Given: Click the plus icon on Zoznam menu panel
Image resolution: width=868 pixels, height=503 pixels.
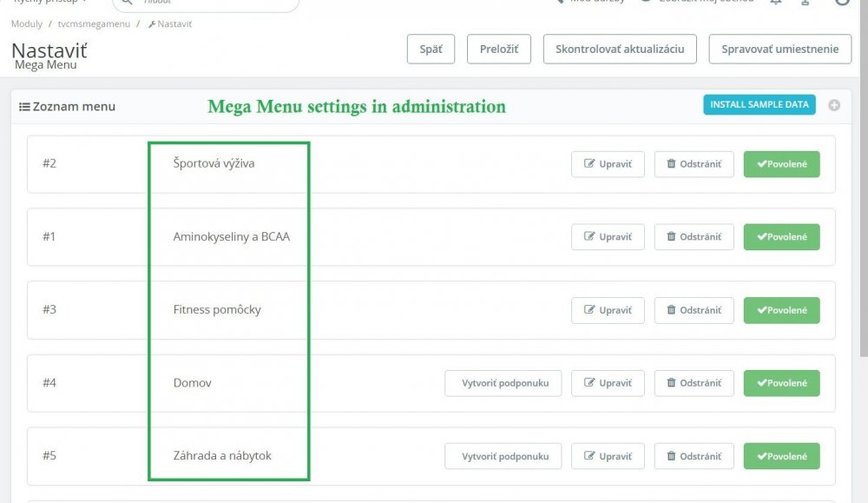Looking at the screenshot, I should [834, 104].
